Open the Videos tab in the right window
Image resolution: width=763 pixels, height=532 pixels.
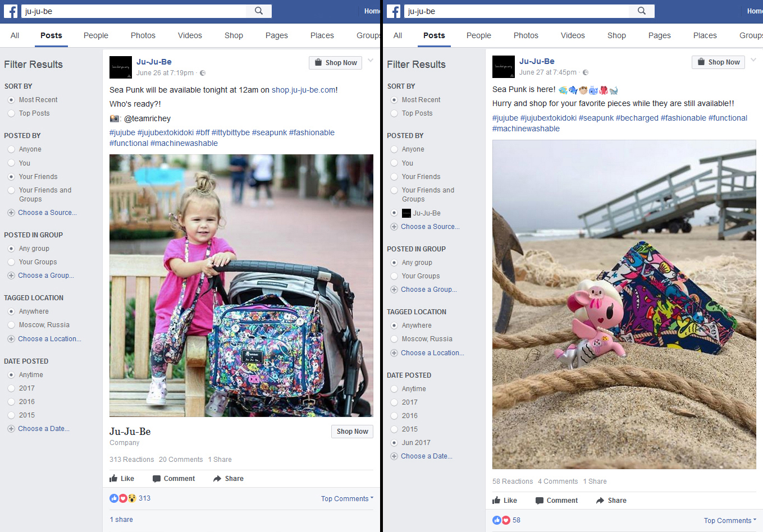pyautogui.click(x=573, y=35)
